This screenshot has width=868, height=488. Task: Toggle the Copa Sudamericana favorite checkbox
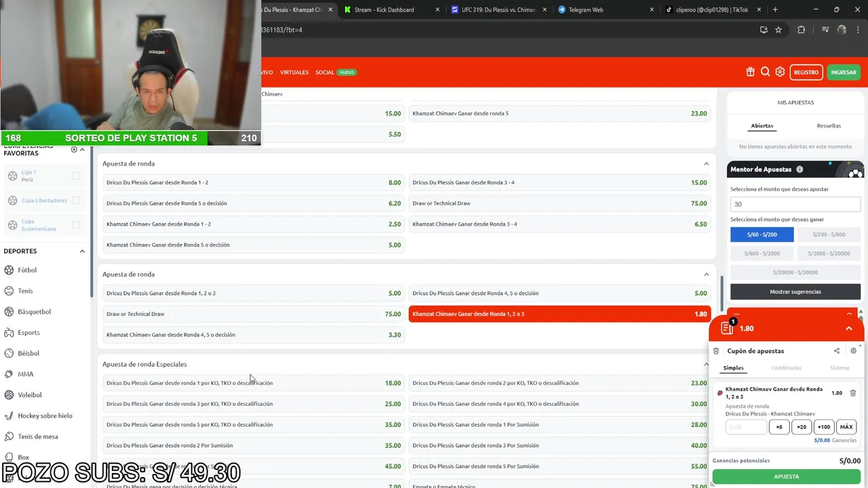tap(76, 225)
